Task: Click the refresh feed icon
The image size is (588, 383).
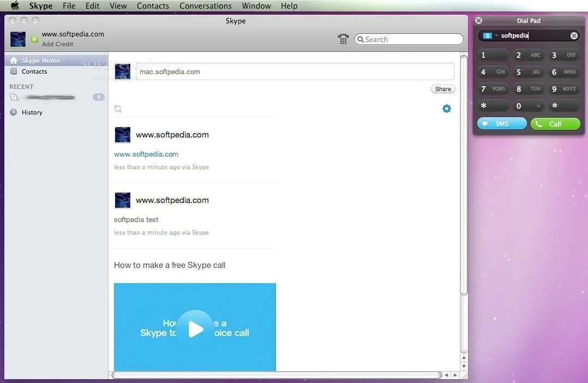Action: click(118, 109)
